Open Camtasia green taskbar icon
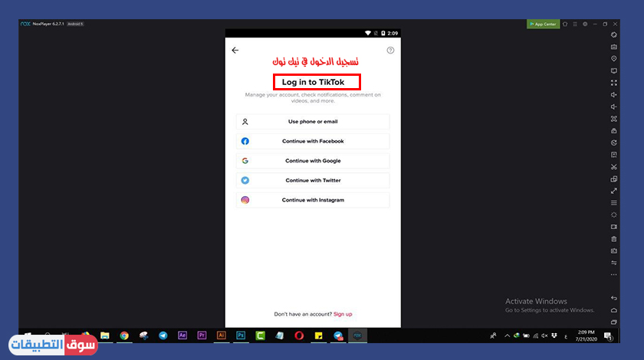The image size is (644, 360). click(260, 335)
